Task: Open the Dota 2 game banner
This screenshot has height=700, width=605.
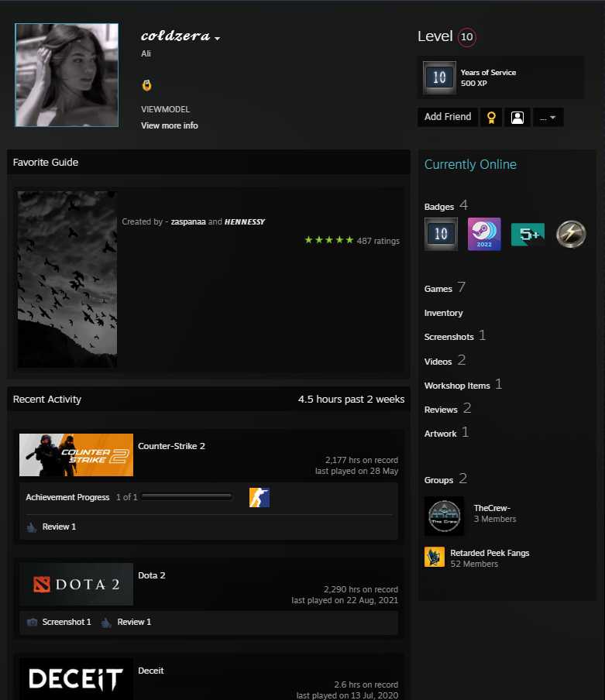Action: [76, 584]
